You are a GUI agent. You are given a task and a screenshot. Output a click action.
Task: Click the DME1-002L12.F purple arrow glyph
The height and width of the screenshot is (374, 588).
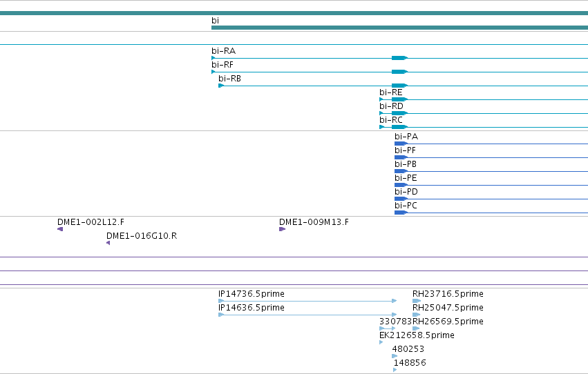pos(60,229)
